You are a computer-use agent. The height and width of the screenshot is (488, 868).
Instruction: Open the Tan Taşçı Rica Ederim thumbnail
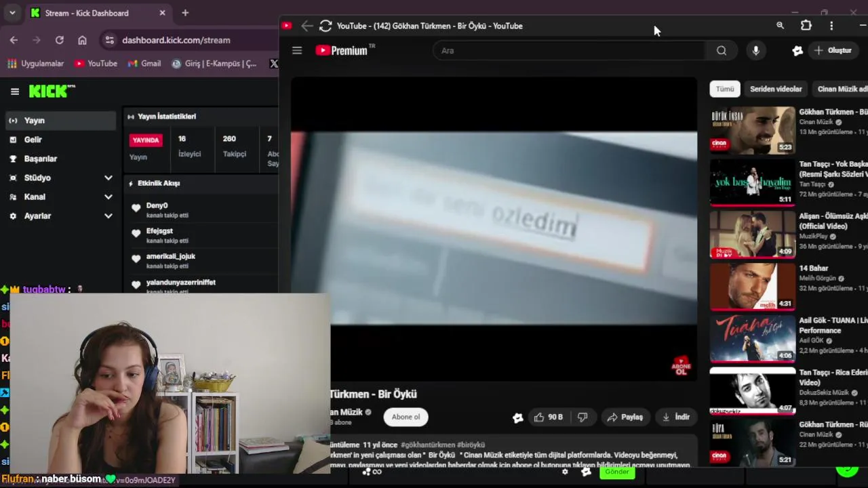[x=753, y=390]
